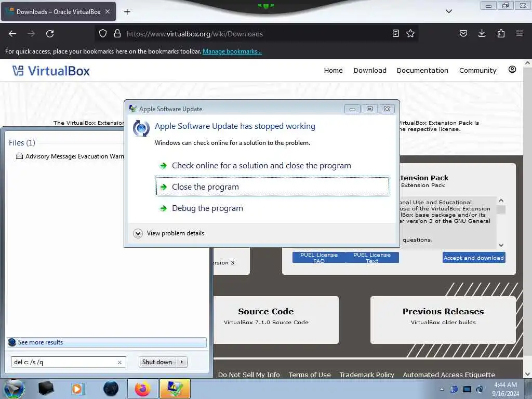
Task: Click Accept and download button
Action: click(474, 258)
